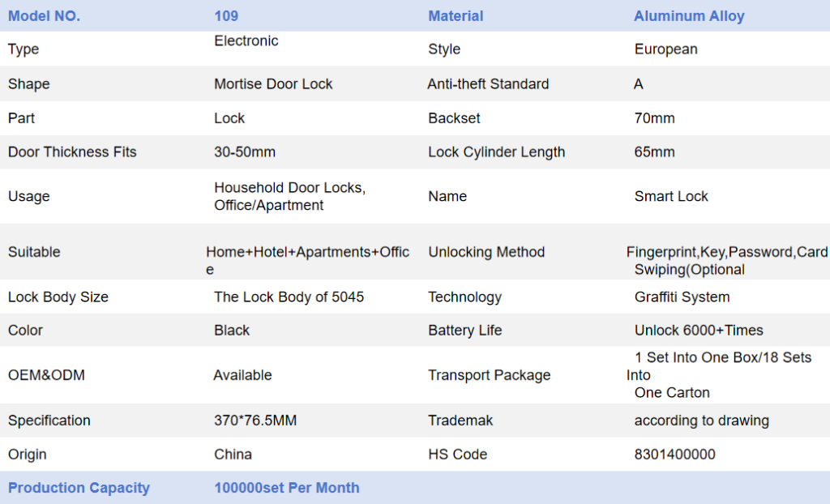Click 'Mortise Door Lock' shape value
This screenshot has width=830, height=504.
click(273, 83)
